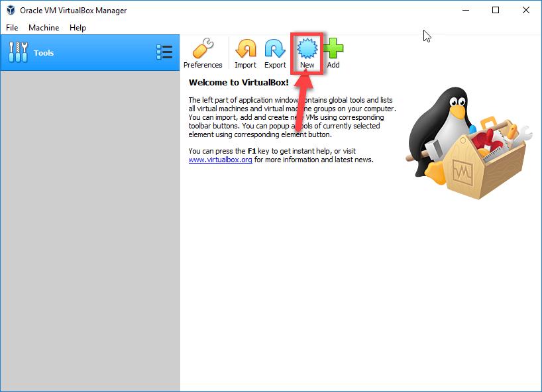
Task: Open the File menu
Action: tap(12, 28)
